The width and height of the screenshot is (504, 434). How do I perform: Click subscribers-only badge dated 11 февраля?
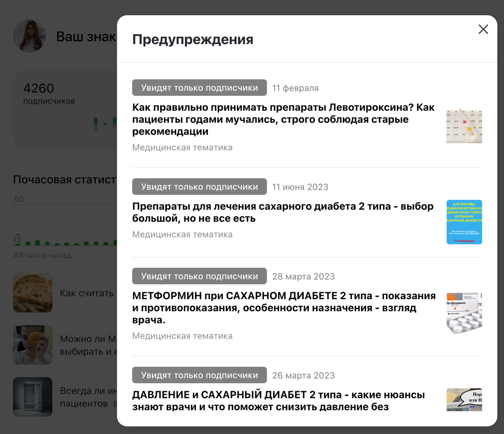199,88
